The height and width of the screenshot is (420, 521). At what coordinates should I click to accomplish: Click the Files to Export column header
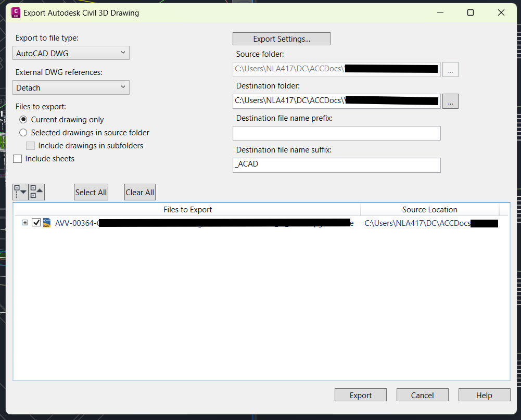coord(187,210)
